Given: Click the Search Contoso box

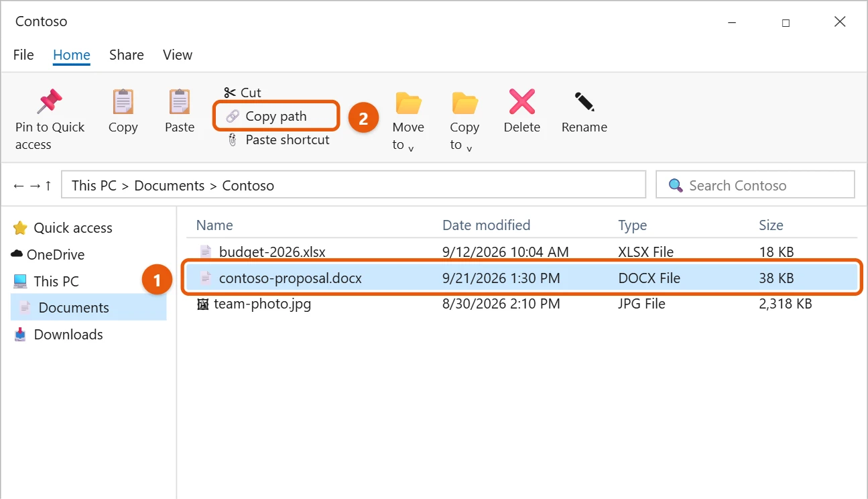Looking at the screenshot, I should point(755,184).
